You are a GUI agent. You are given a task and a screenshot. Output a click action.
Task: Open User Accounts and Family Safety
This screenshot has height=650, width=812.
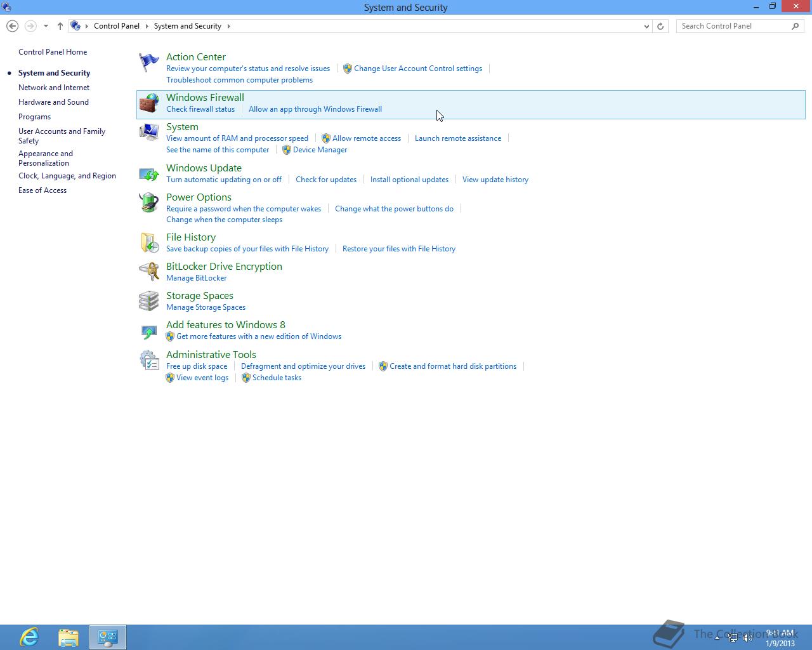[x=62, y=136]
